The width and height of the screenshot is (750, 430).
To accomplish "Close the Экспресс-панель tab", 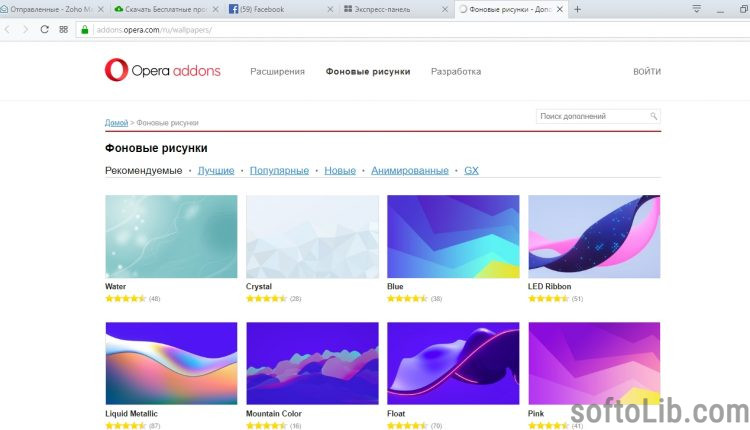I will pos(445,9).
